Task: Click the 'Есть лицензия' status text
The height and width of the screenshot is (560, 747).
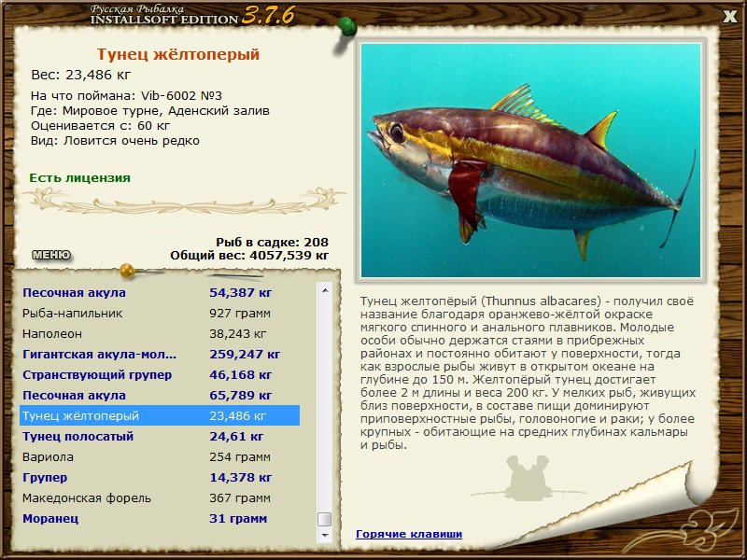Action: (79, 177)
